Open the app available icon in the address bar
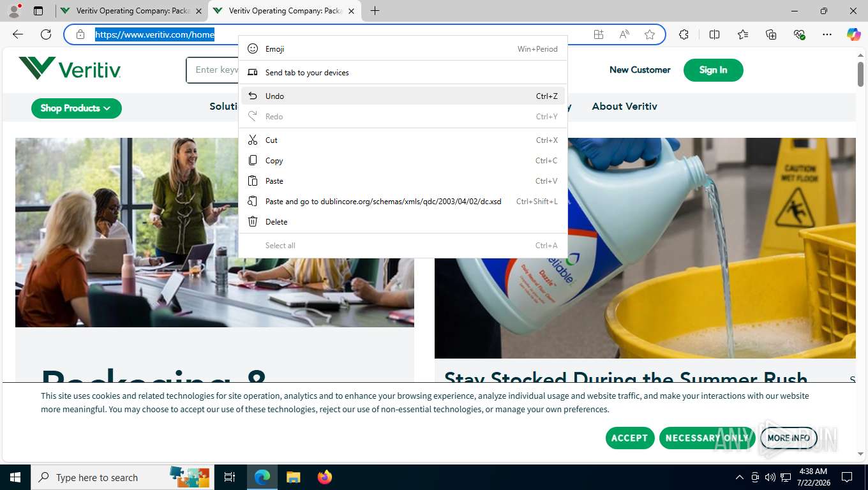Image resolution: width=868 pixels, height=490 pixels. pyautogui.click(x=599, y=34)
